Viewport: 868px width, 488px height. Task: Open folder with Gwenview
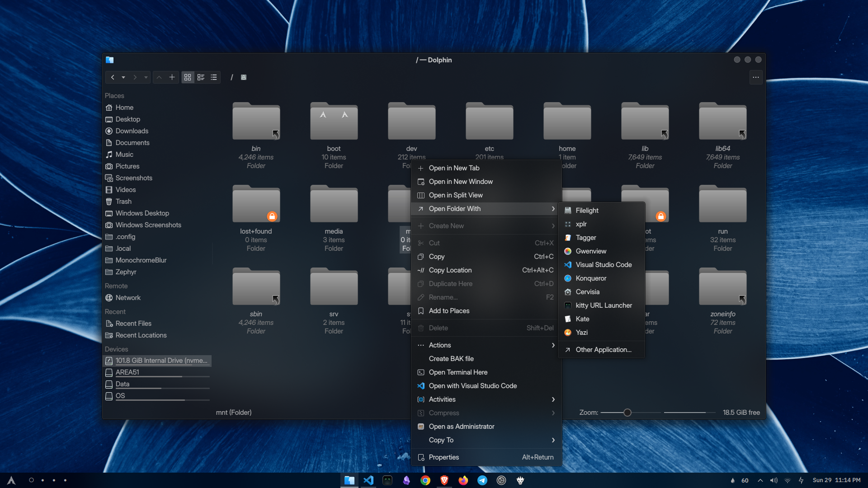(591, 251)
